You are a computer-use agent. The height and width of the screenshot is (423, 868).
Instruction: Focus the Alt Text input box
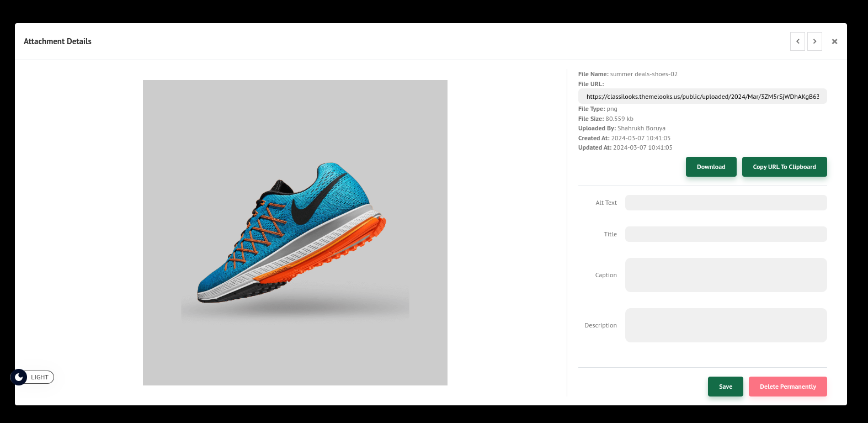726,203
